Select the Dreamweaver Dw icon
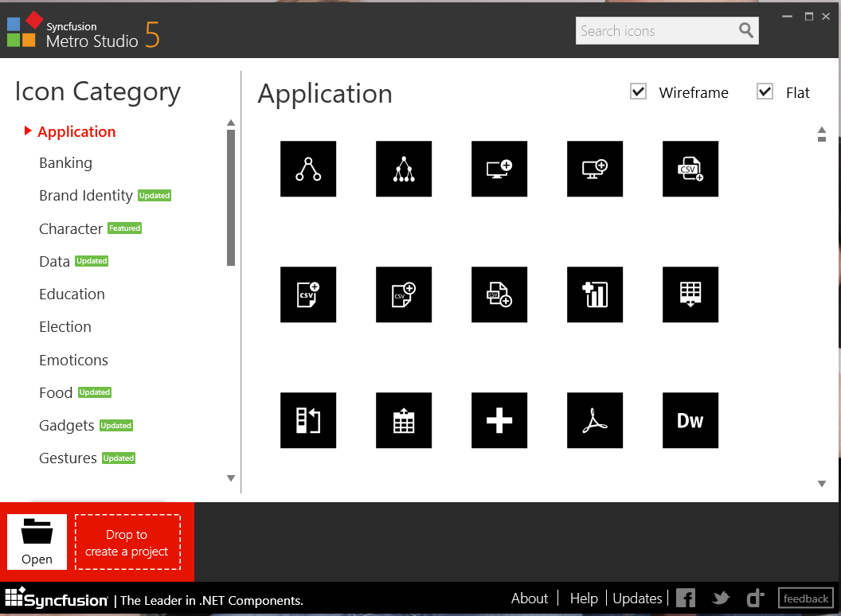Screen dimensions: 841x616 pos(690,420)
